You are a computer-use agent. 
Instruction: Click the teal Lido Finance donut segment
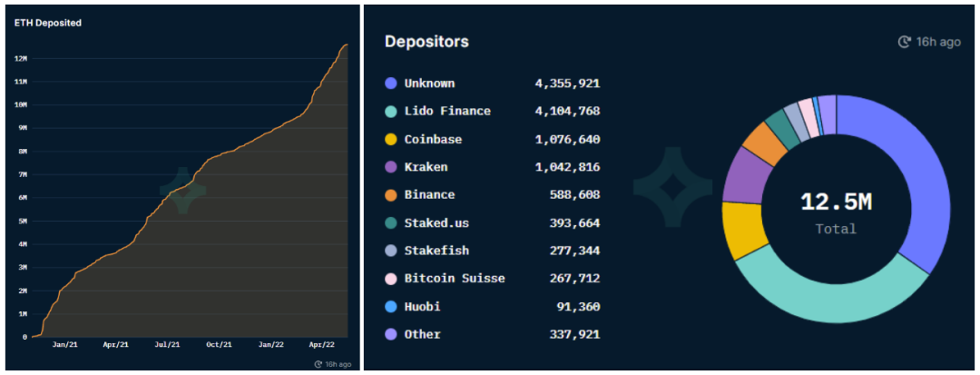click(817, 300)
